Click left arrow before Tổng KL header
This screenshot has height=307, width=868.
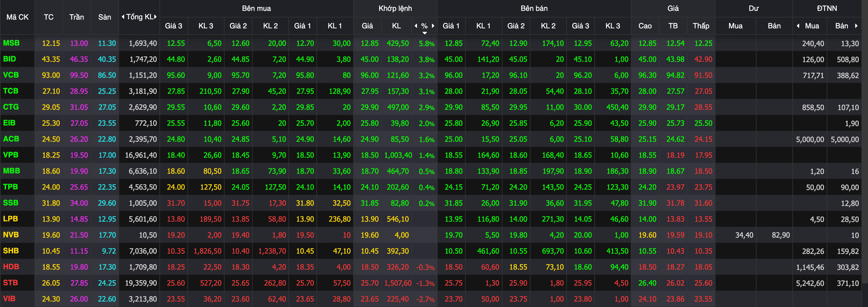(x=123, y=17)
